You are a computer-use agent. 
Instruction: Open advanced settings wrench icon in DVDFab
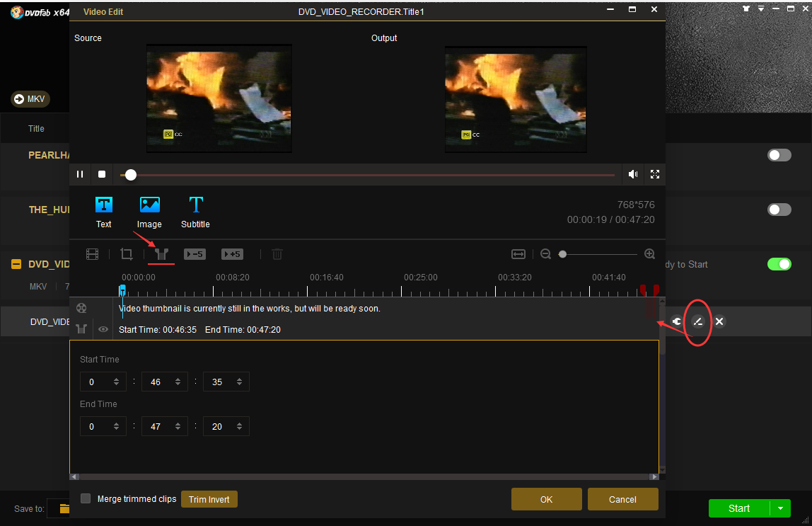click(x=676, y=321)
